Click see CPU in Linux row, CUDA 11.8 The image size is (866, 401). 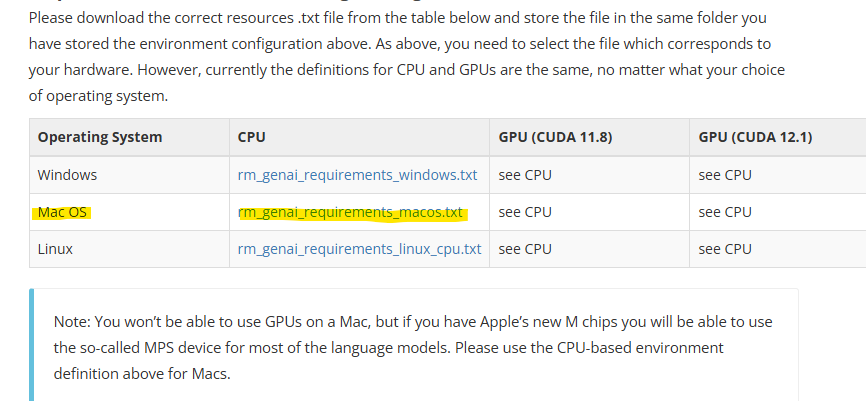pyautogui.click(x=525, y=249)
